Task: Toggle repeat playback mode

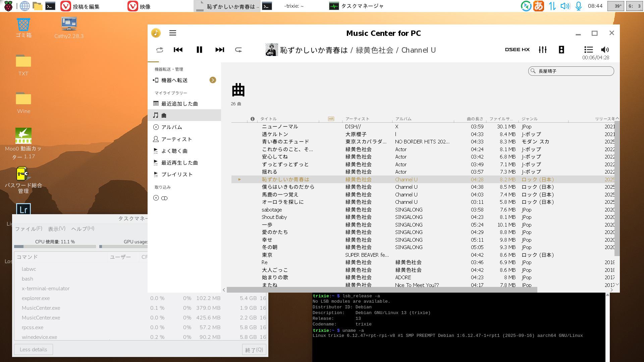Action: coord(238,50)
